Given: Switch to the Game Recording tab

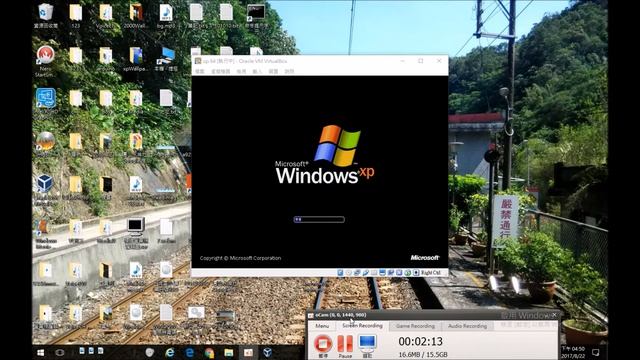Looking at the screenshot, I should pos(415,326).
